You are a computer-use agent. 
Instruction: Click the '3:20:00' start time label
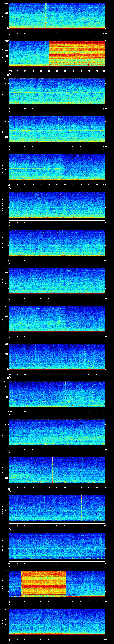point(9,260)
